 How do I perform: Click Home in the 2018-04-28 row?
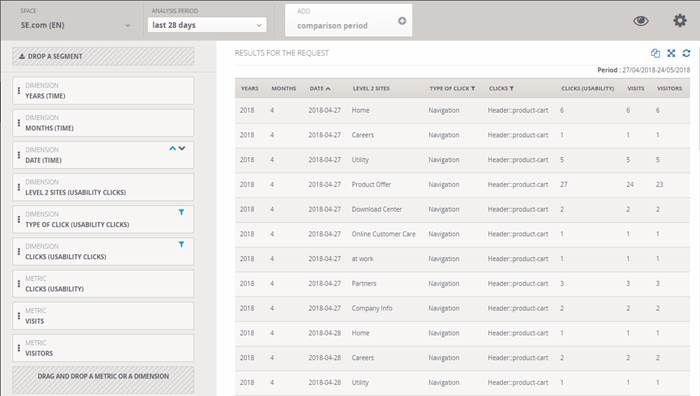click(x=360, y=333)
